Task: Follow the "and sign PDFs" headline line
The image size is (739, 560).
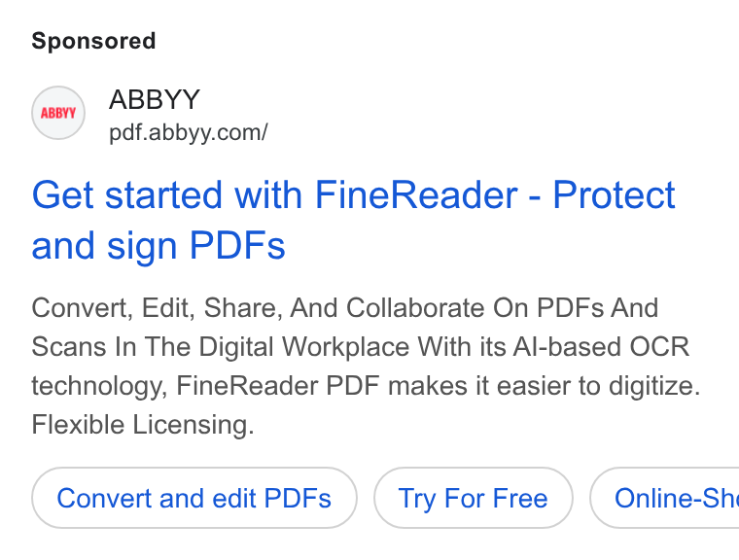Action: click(158, 246)
